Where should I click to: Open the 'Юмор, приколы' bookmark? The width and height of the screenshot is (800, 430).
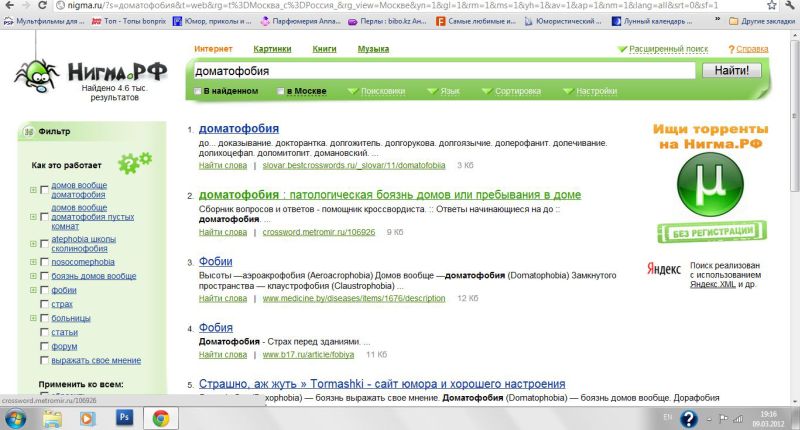212,21
